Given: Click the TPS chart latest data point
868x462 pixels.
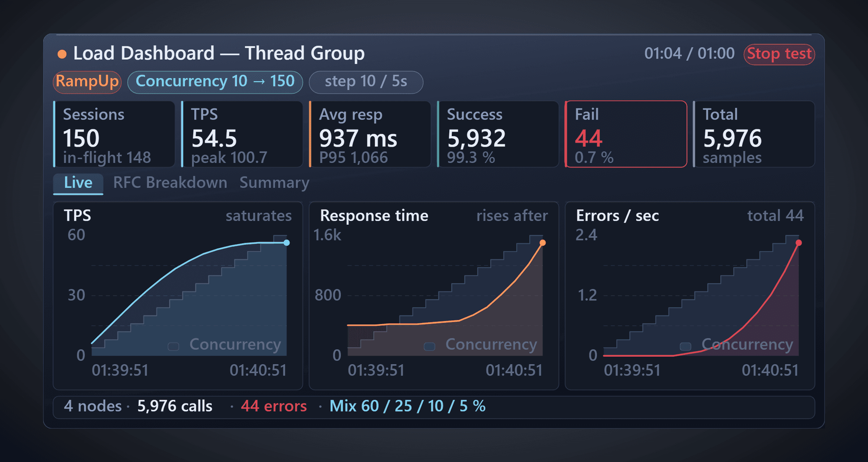Looking at the screenshot, I should (286, 243).
